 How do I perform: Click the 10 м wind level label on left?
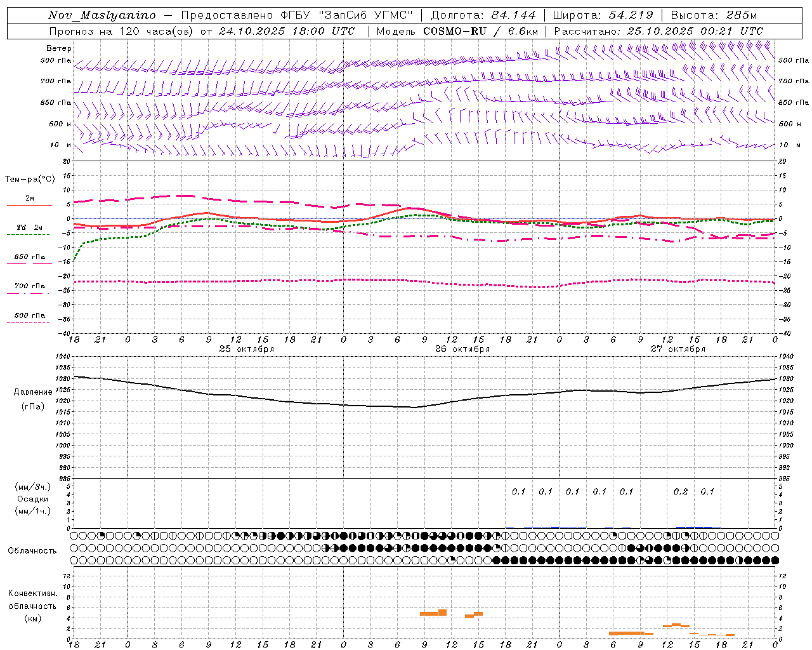click(60, 145)
